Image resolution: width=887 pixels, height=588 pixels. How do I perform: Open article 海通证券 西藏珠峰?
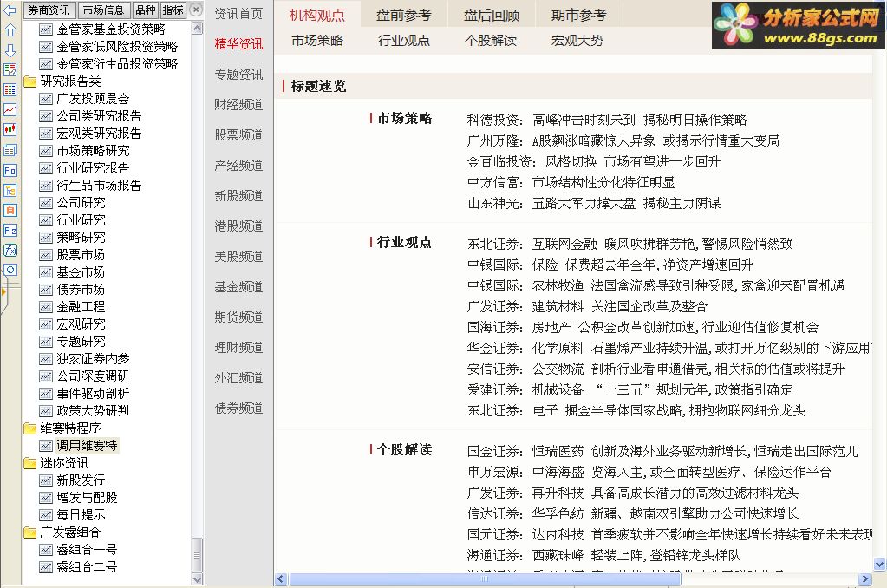(x=603, y=555)
